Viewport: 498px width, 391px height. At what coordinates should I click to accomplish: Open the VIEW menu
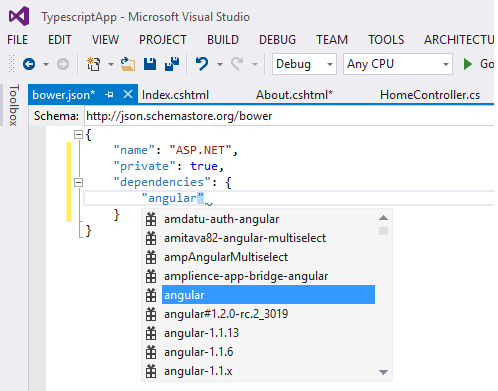coord(105,40)
